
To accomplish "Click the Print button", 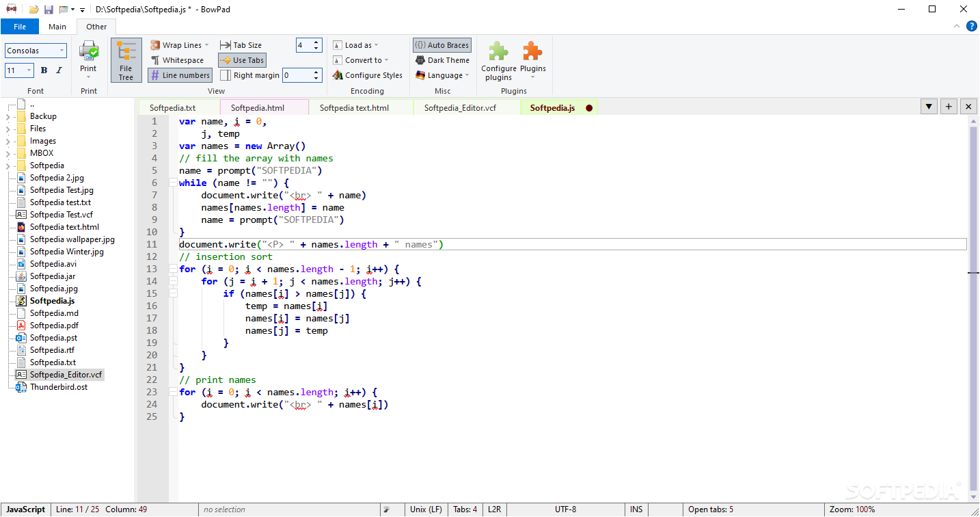I will point(89,59).
